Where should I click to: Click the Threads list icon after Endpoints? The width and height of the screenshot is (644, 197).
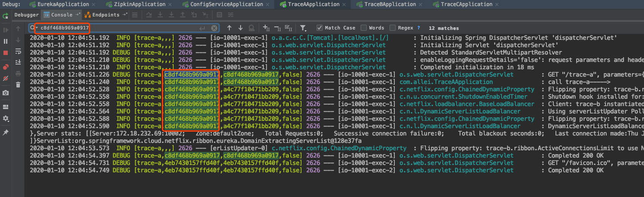(x=135, y=15)
